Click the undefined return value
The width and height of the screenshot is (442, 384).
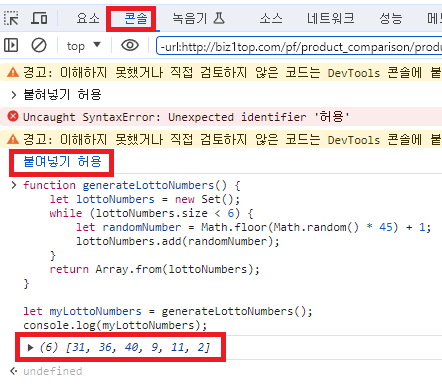click(x=53, y=371)
